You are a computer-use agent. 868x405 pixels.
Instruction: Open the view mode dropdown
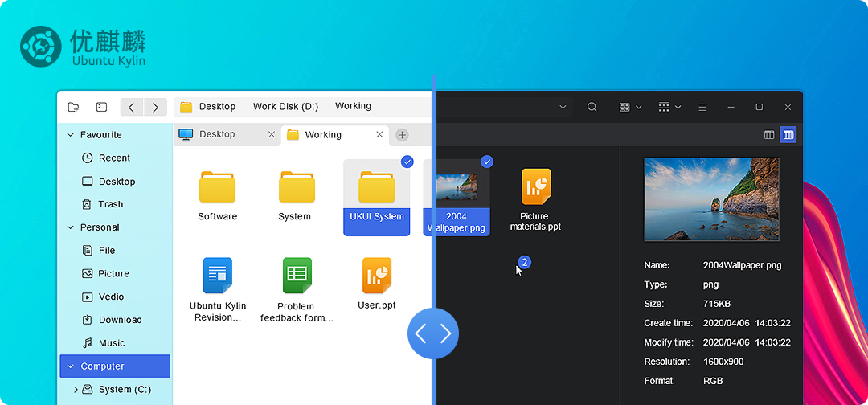click(x=630, y=107)
